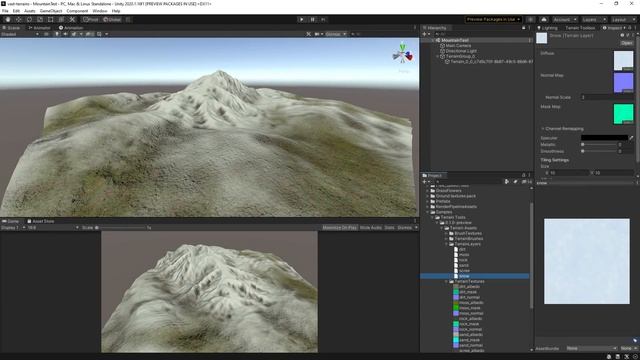Open the Account dropdown
The height and width of the screenshot is (360, 640).
564,19
